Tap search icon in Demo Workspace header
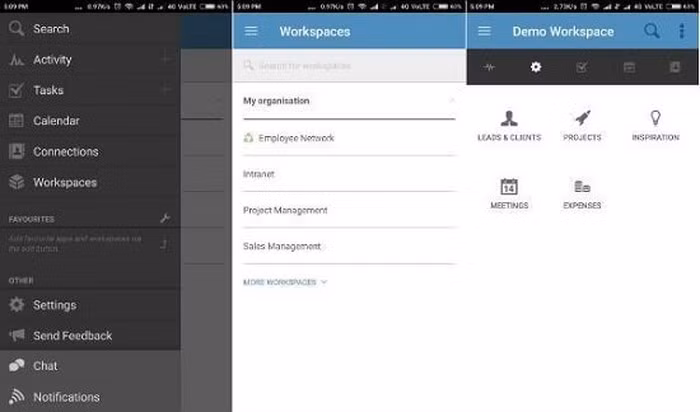 pyautogui.click(x=652, y=31)
